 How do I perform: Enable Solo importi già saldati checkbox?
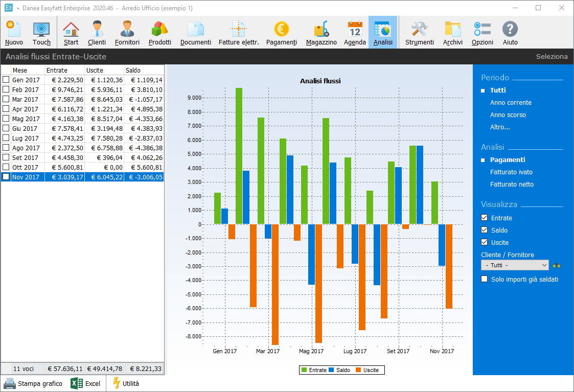pos(485,280)
